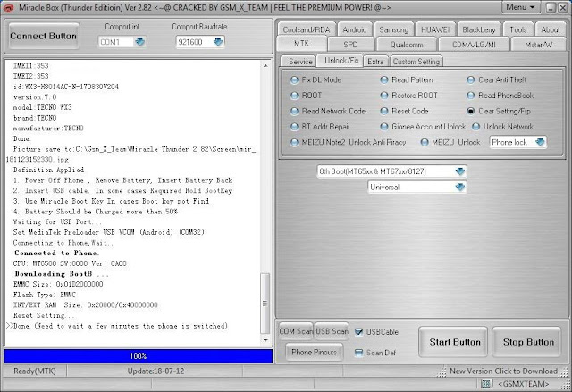This screenshot has height=392, width=572.
Task: Click the 'Reset Setting...' log line
Action: [44, 315]
